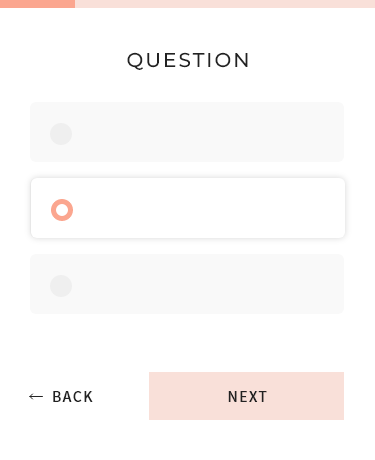Click the NEXT button
Viewport: 375px width, 460px height.
click(246, 396)
